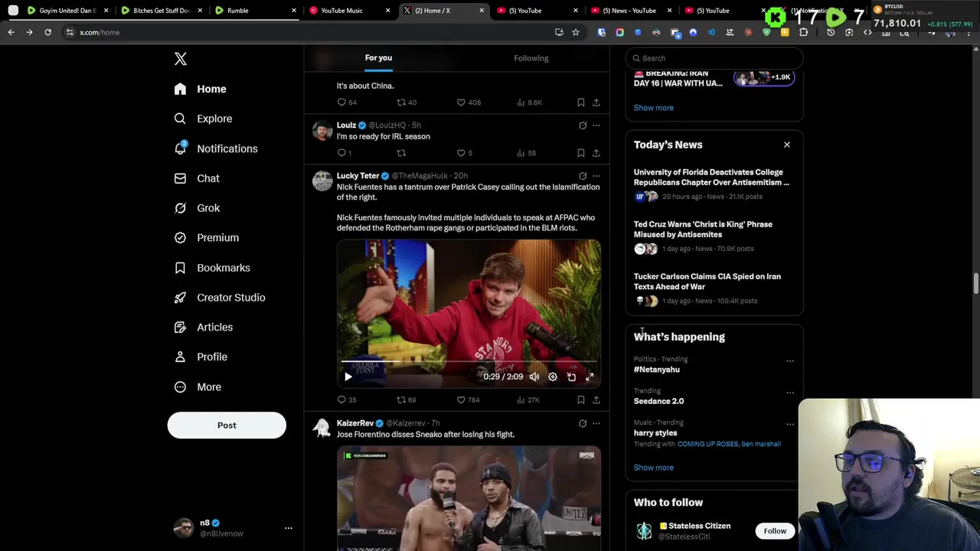Mute the Lucky Teter video volume
The width and height of the screenshot is (980, 551).
(x=534, y=377)
